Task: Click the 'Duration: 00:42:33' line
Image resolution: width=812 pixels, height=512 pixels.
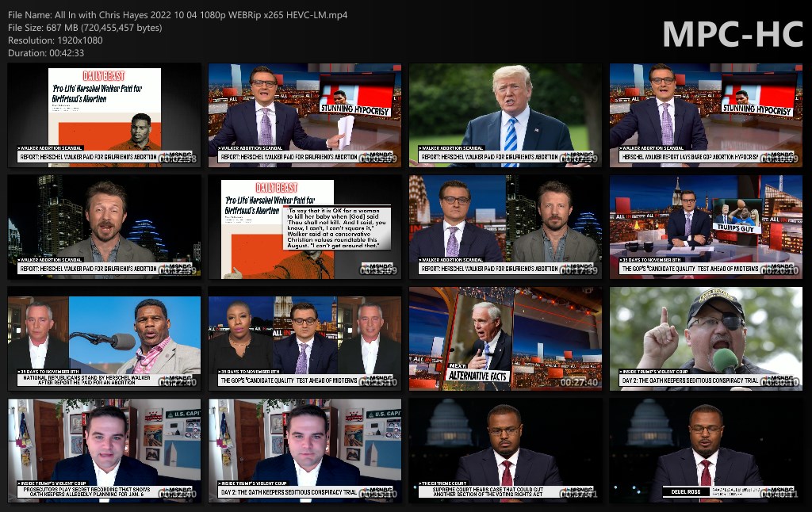Action: click(x=45, y=53)
